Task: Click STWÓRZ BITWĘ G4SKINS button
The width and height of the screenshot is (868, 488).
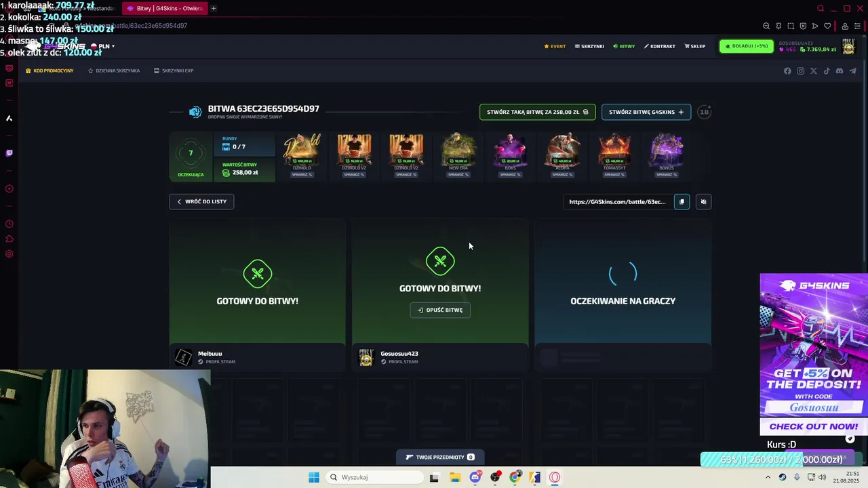Action: [x=646, y=112]
